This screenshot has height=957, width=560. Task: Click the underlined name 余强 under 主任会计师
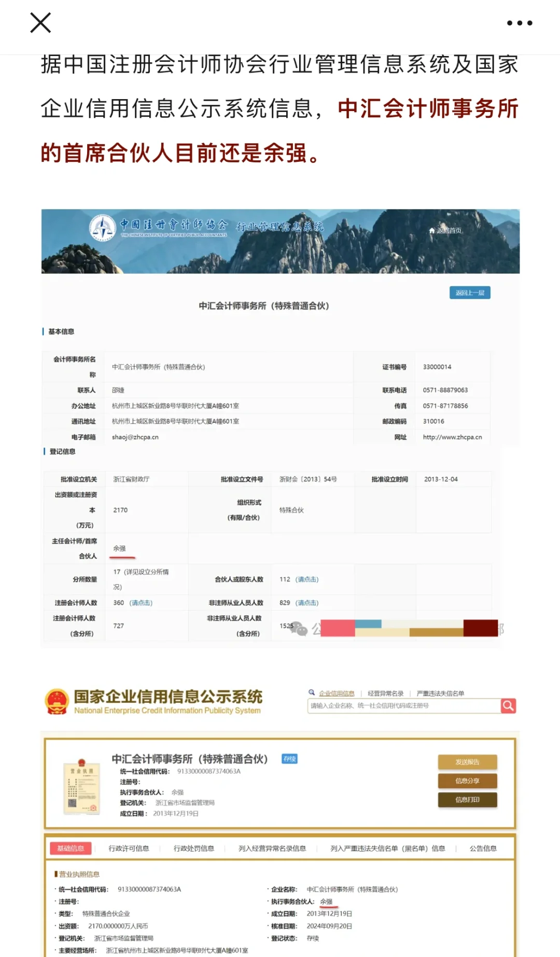point(120,548)
